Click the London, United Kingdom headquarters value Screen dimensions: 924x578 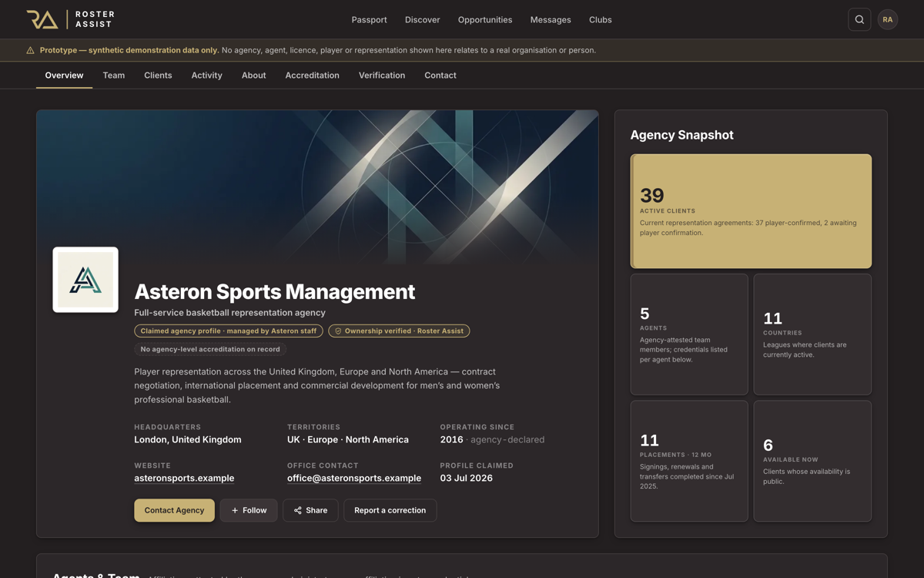coord(188,439)
